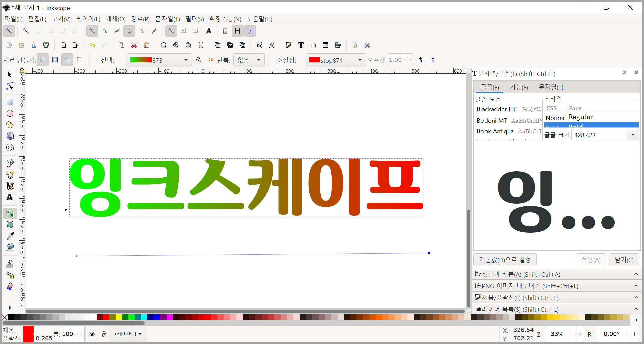Toggle snap to grids

tap(238, 31)
